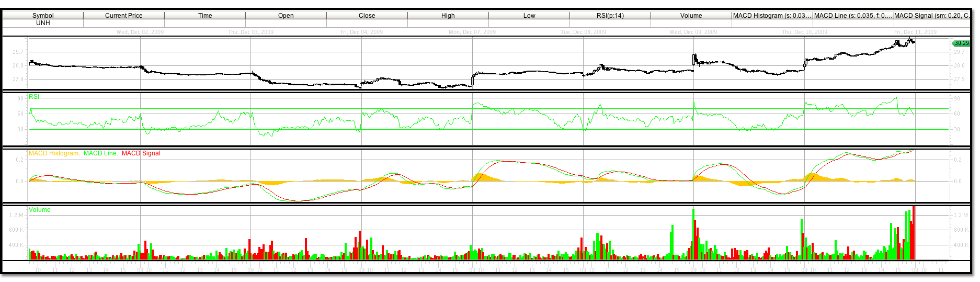Click the High column header
The height and width of the screenshot is (282, 980).
[x=448, y=16]
